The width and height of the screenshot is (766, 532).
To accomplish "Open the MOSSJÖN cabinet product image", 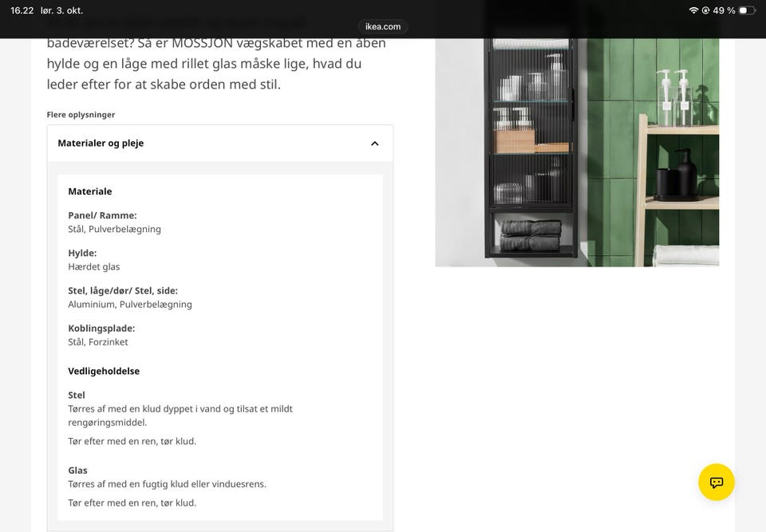I will [x=577, y=152].
